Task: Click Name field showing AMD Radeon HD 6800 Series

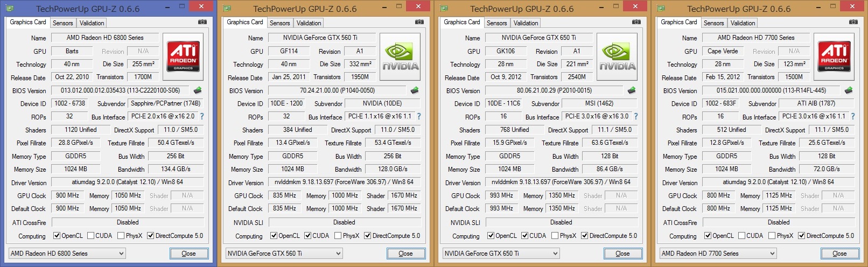Action: pyautogui.click(x=105, y=38)
